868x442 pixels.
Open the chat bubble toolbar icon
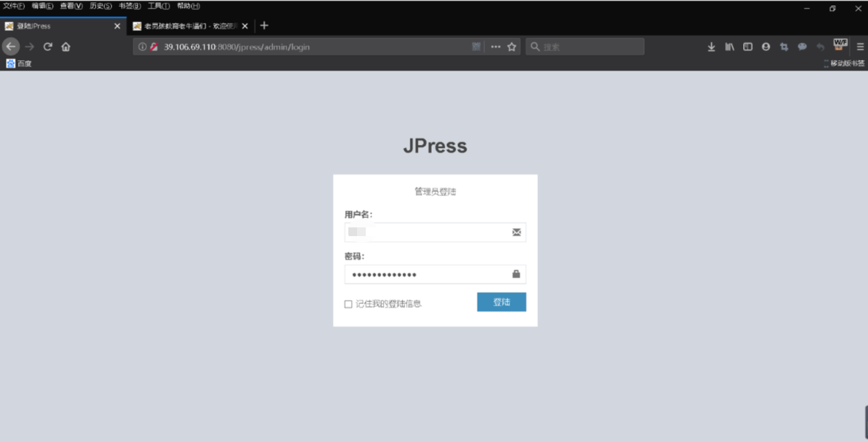click(802, 47)
